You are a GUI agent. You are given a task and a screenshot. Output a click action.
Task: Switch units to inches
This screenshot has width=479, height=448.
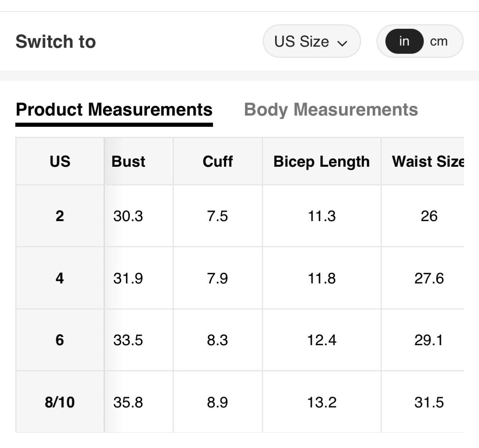click(404, 41)
